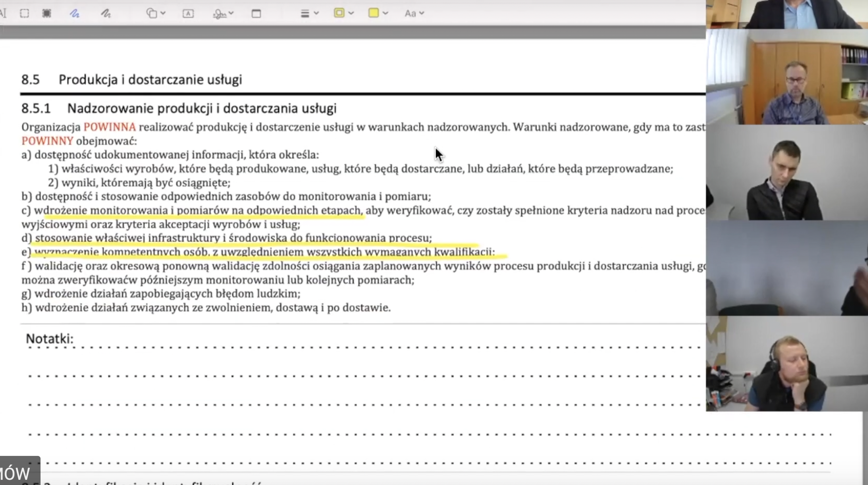Click the red word POWINNA

tap(109, 127)
